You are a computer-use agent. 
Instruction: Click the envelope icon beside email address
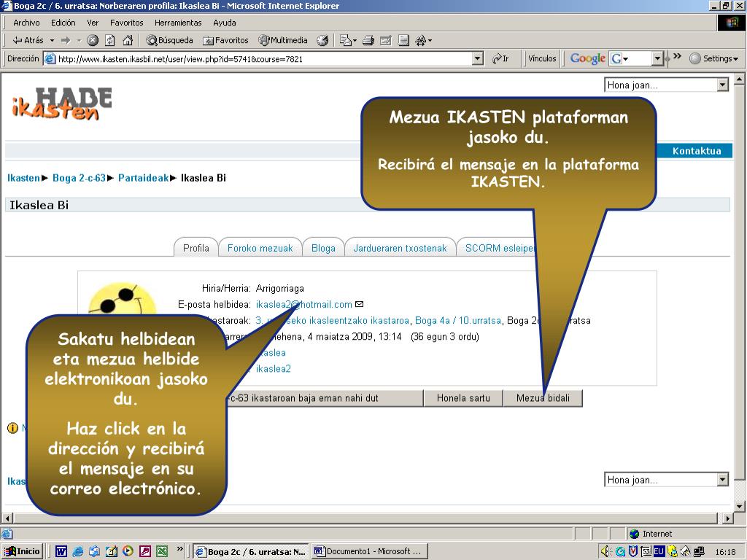(359, 304)
